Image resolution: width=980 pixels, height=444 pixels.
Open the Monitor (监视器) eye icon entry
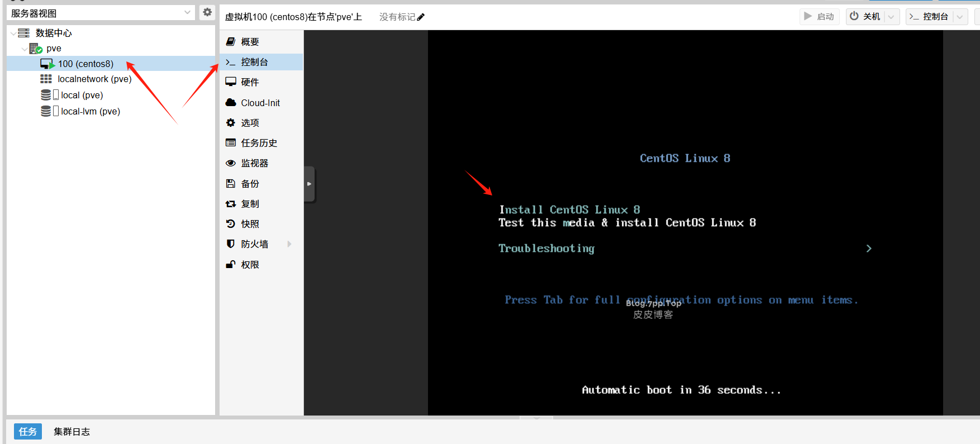(x=254, y=163)
